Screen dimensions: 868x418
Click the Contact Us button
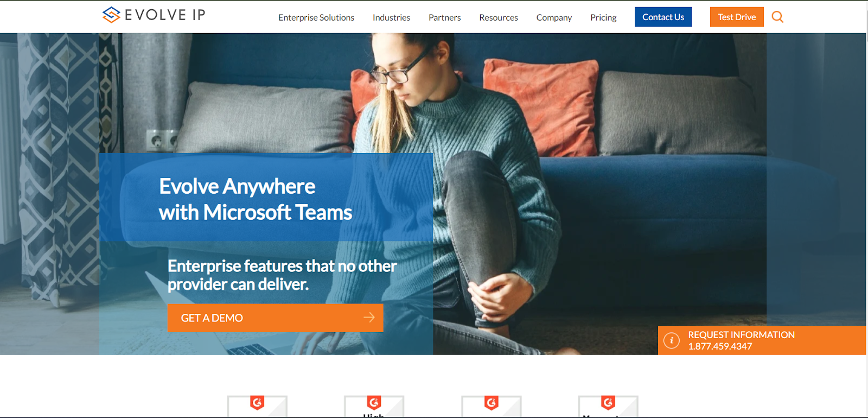point(663,17)
